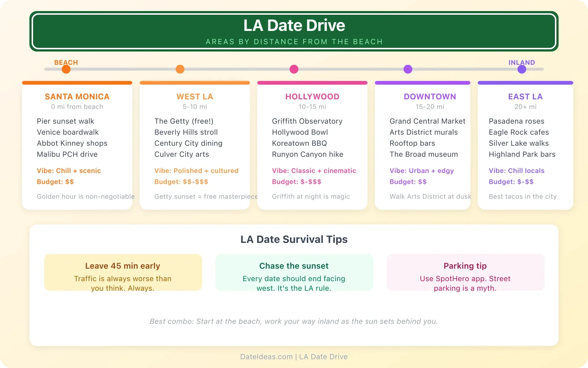Select the West LA orange timeline dot

pyautogui.click(x=180, y=69)
